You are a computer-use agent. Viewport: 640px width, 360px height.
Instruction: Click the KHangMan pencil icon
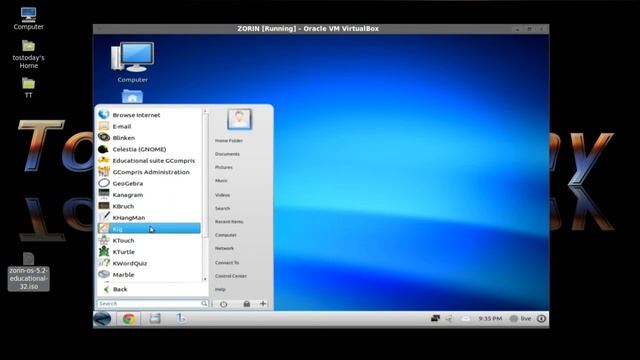click(x=104, y=217)
